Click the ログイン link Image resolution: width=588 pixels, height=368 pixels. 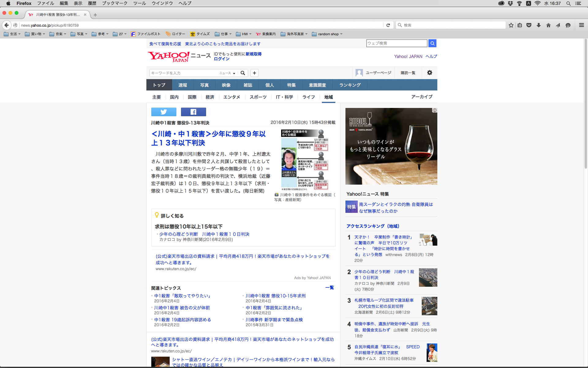click(x=221, y=59)
